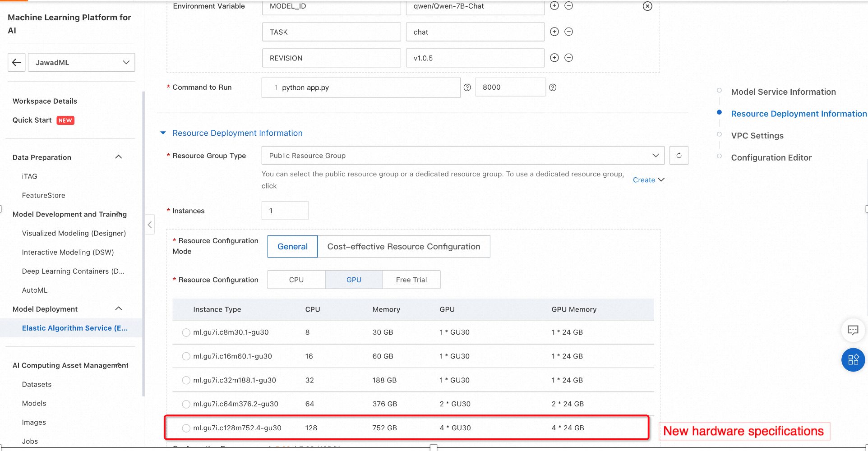Collapse the Model Deployment section

(x=119, y=308)
